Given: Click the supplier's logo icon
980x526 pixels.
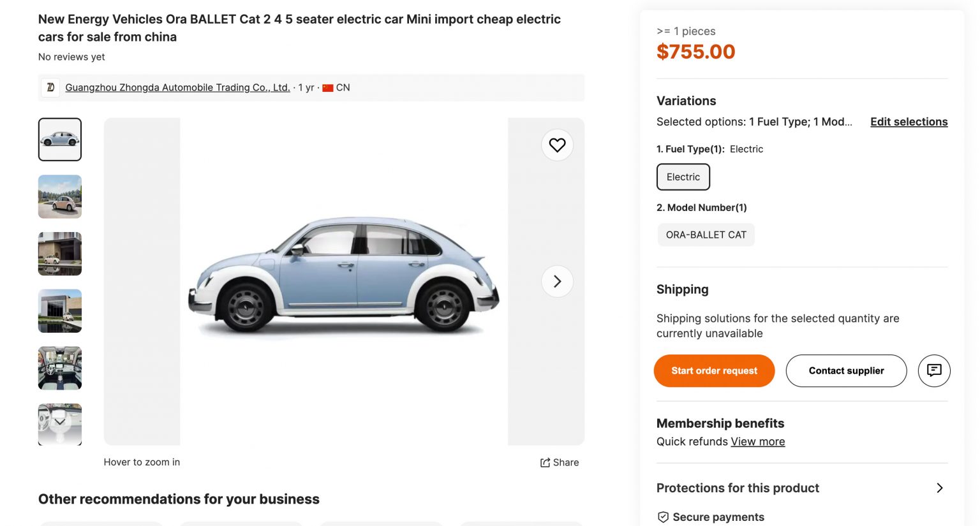Looking at the screenshot, I should tap(50, 87).
